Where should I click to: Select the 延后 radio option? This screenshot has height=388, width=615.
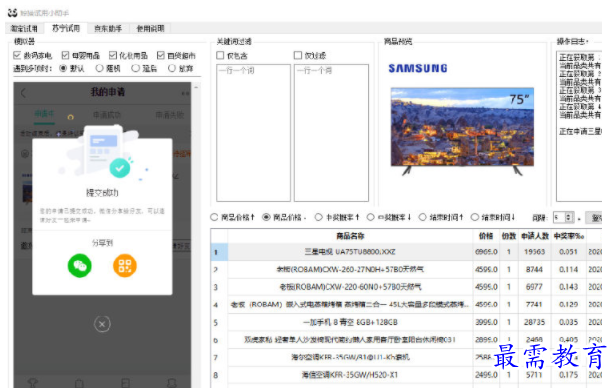[136, 68]
